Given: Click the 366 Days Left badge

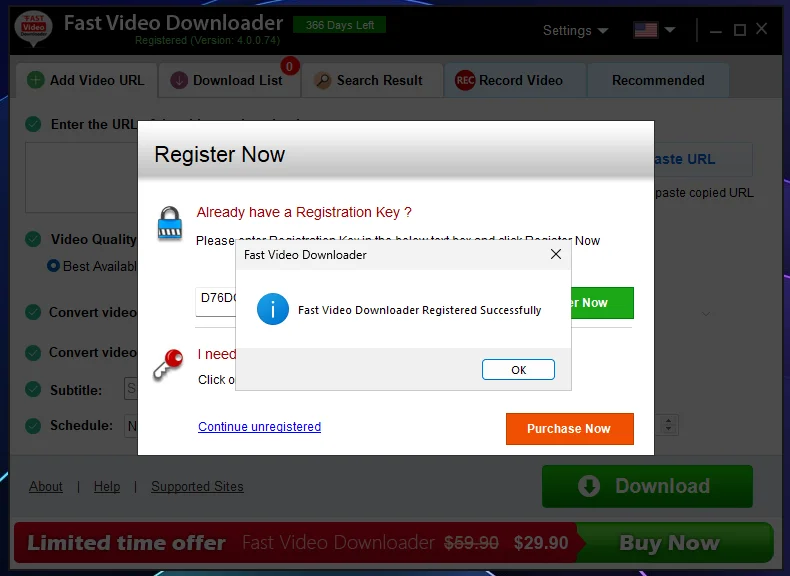Looking at the screenshot, I should pos(340,25).
